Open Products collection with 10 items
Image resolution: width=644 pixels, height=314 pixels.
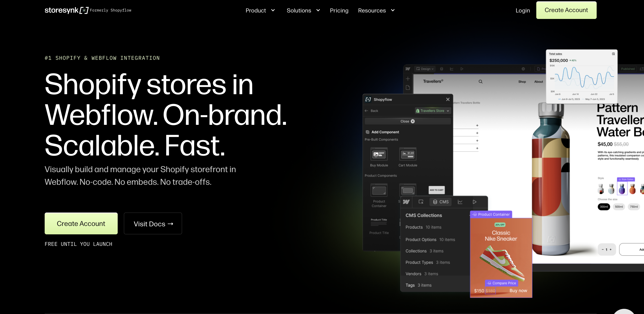pyautogui.click(x=424, y=227)
